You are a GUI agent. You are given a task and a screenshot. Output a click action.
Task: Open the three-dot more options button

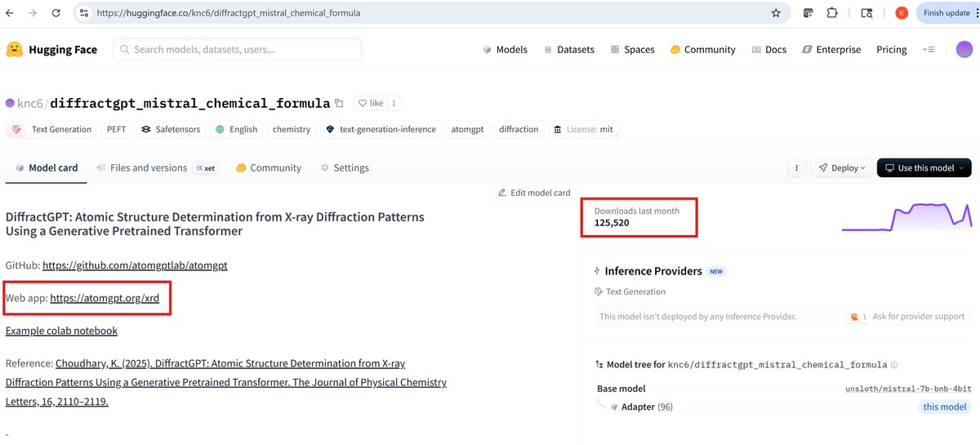pyautogui.click(x=796, y=167)
